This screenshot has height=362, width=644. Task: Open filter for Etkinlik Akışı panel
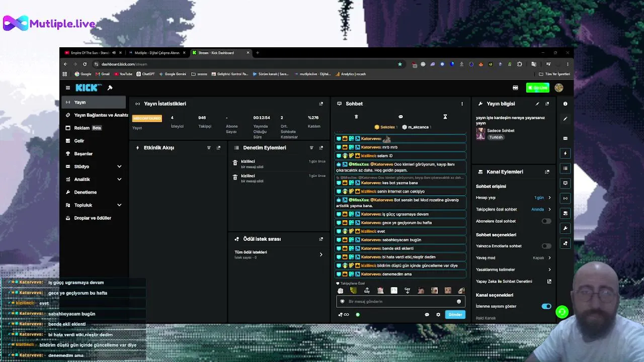click(209, 148)
